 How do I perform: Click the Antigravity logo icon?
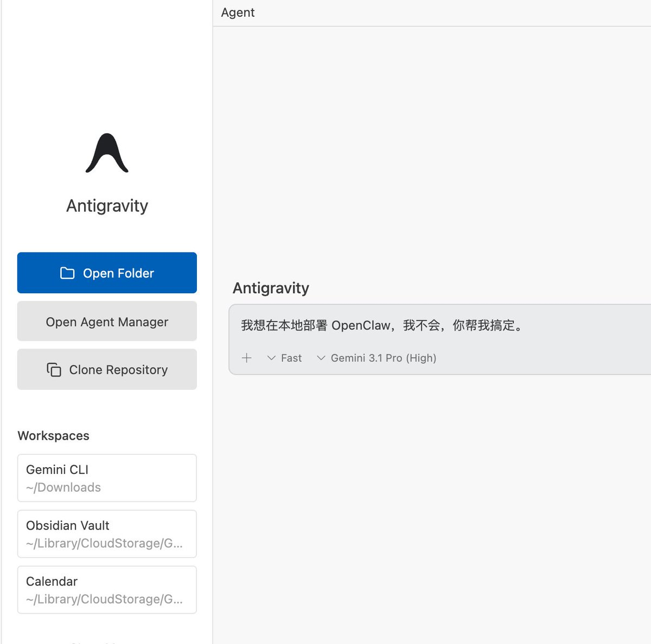tap(107, 153)
